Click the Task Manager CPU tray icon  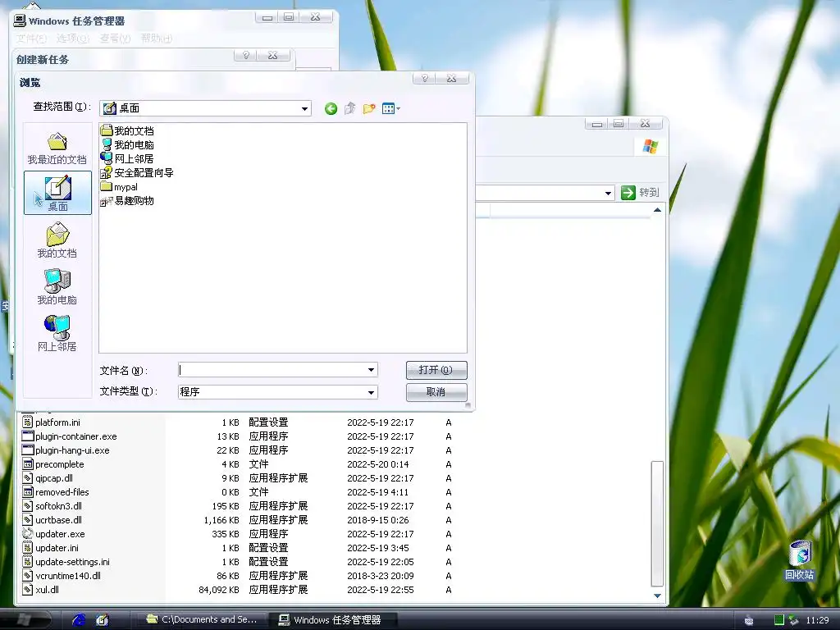(779, 620)
